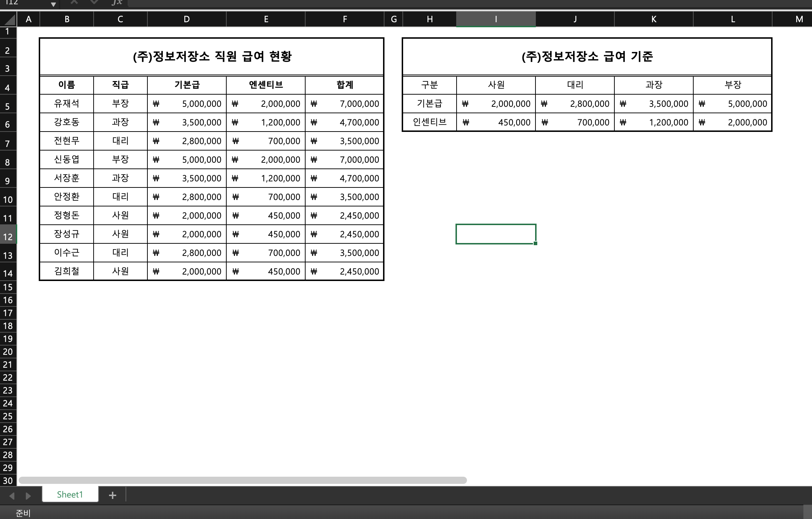
Task: Select the 인센티브 row label cell
Action: click(429, 122)
